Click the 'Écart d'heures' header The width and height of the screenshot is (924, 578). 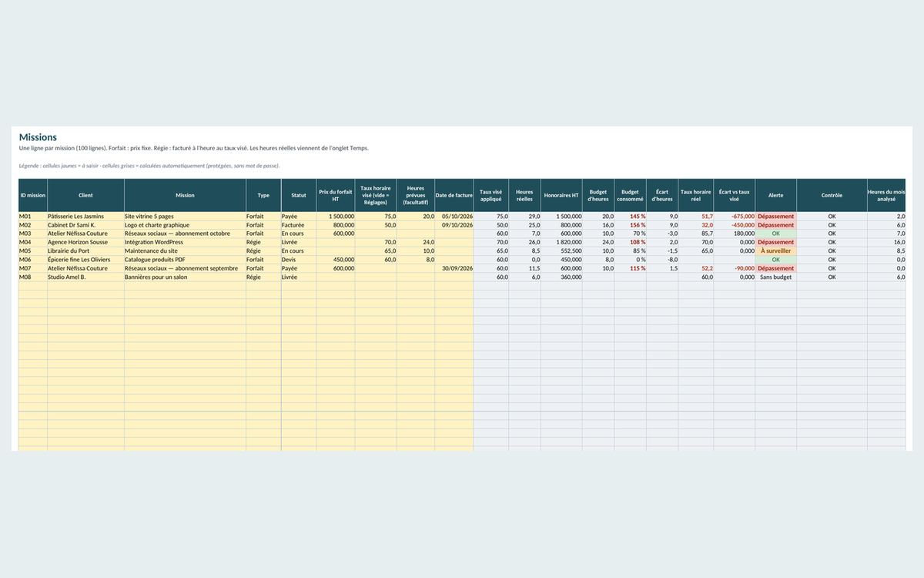[x=662, y=196]
